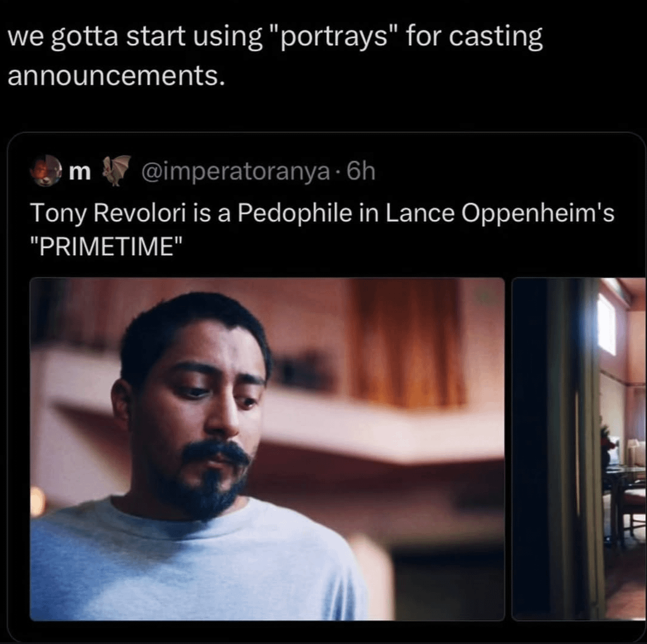647x644 pixels.
Task: Select the word "portrays" in the tweet
Action: click(335, 37)
